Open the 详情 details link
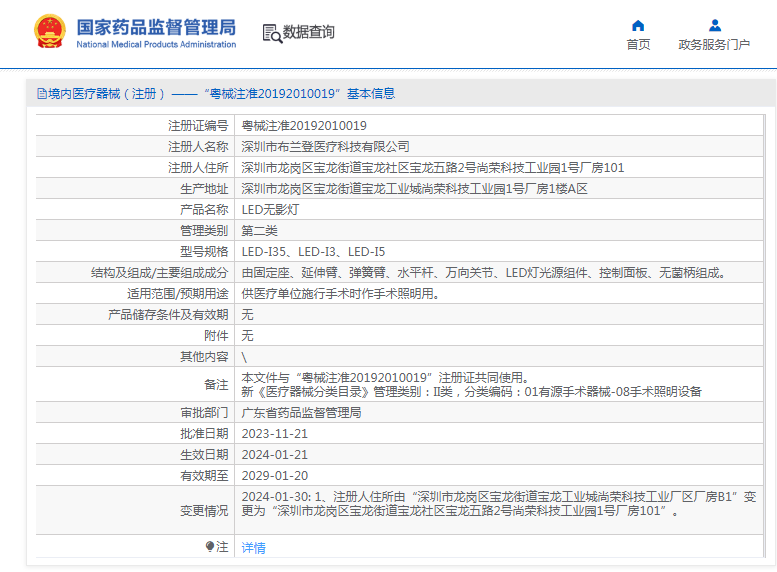The height and width of the screenshot is (572, 777). [253, 548]
